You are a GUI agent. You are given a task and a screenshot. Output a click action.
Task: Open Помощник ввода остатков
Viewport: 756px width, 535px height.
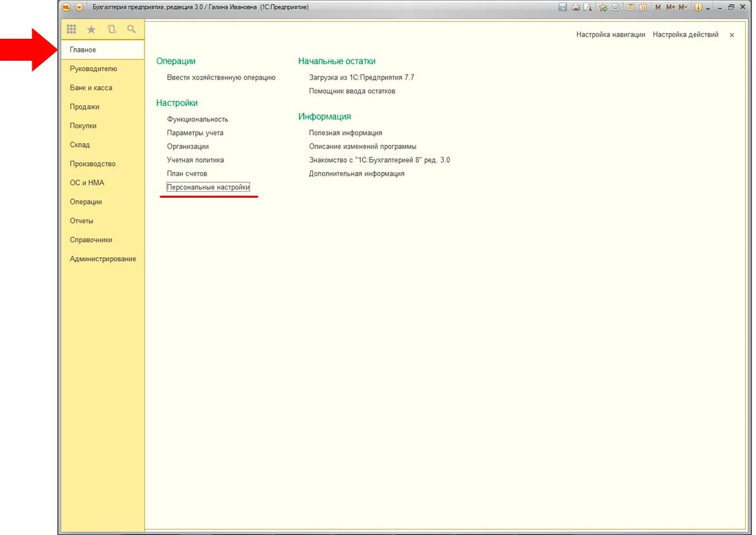352,91
